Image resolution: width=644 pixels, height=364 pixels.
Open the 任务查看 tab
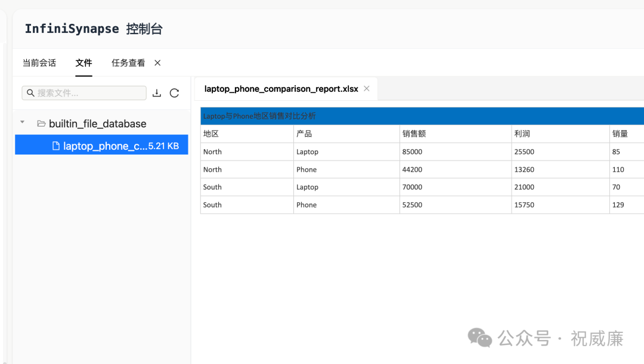(128, 62)
